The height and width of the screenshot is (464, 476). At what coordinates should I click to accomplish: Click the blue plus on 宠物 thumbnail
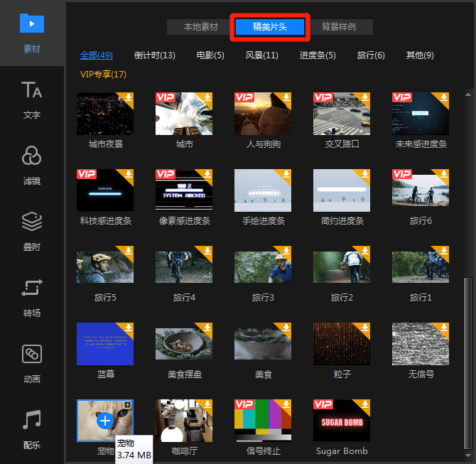pos(105,421)
